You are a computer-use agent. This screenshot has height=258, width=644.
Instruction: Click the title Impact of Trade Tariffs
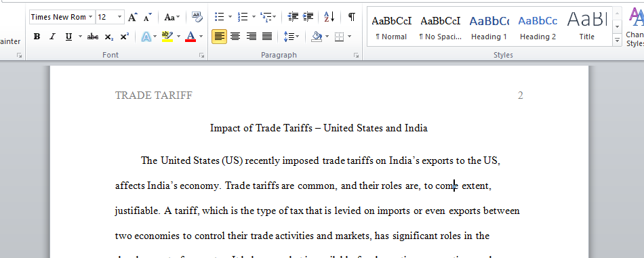click(x=319, y=128)
